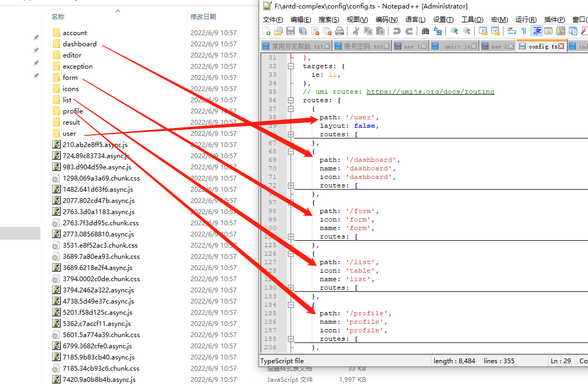The height and width of the screenshot is (384, 588).
Task: Open the Document List panel icon
Action: tap(573, 31)
